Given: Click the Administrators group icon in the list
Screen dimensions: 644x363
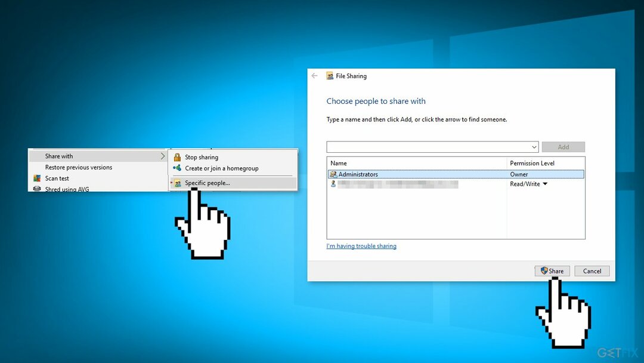Looking at the screenshot, I should pos(333,174).
